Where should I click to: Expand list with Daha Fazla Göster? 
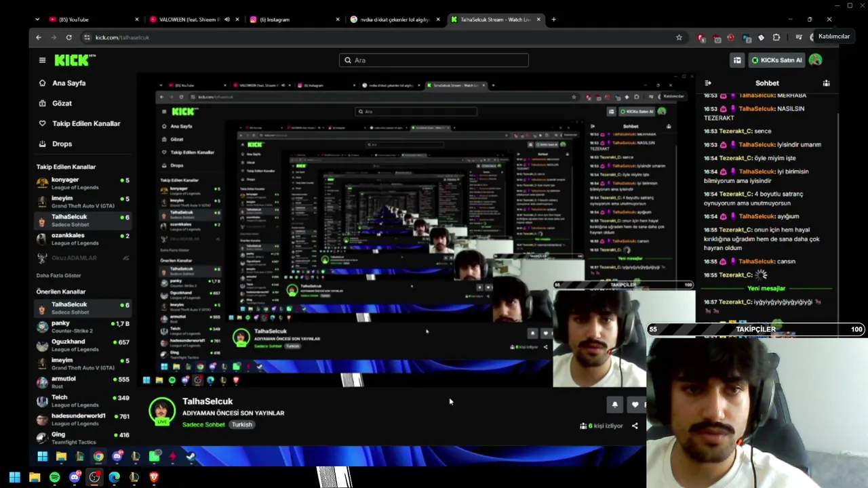coord(58,275)
